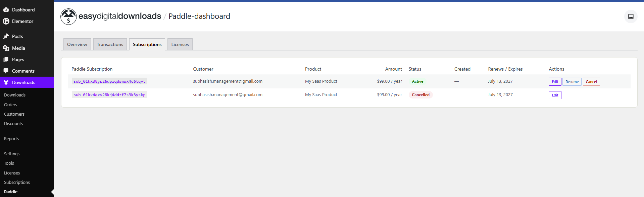This screenshot has width=644, height=197.
Task: Click the Active status badge
Action: coord(417,81)
